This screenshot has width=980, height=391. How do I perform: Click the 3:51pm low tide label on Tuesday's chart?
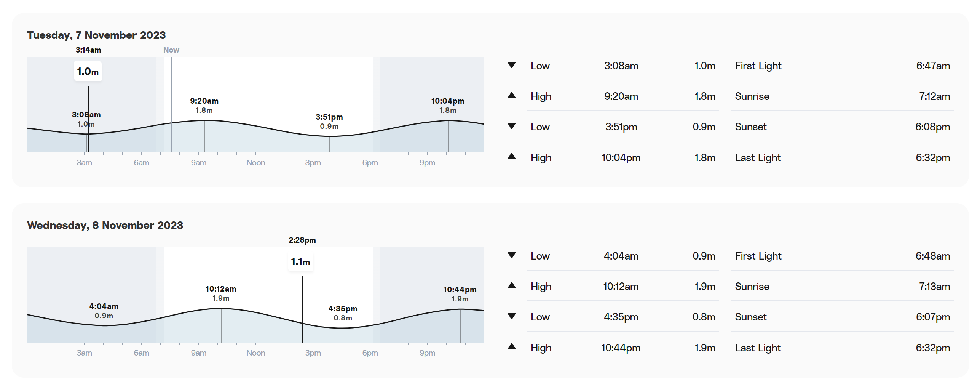[329, 122]
